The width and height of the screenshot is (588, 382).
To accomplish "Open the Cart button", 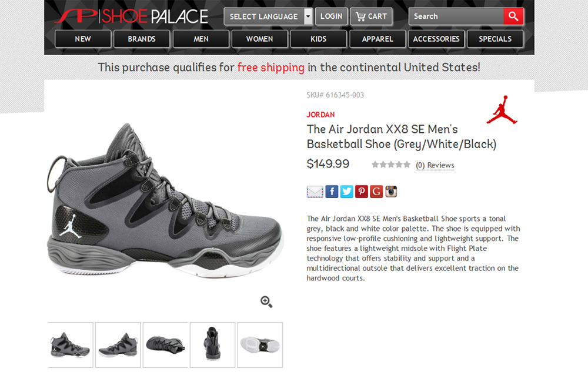I will coord(371,16).
